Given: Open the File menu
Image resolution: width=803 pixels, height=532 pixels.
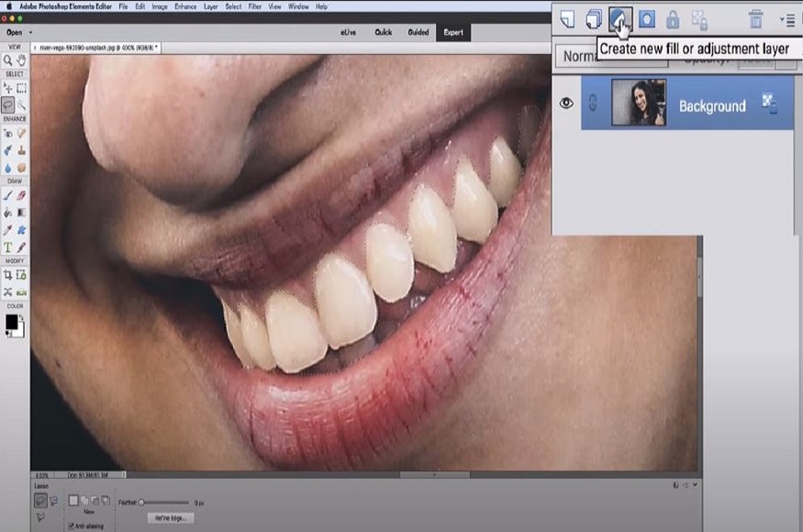Looking at the screenshot, I should pyautogui.click(x=123, y=6).
